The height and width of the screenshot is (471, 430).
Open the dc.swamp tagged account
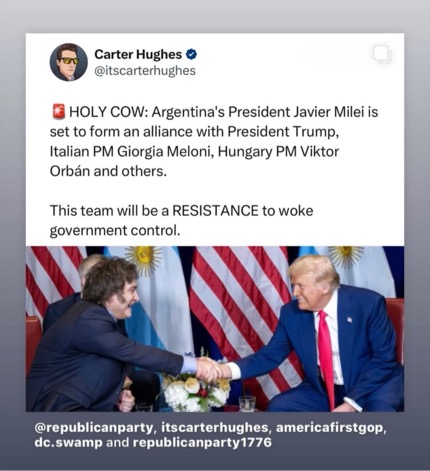click(68, 443)
